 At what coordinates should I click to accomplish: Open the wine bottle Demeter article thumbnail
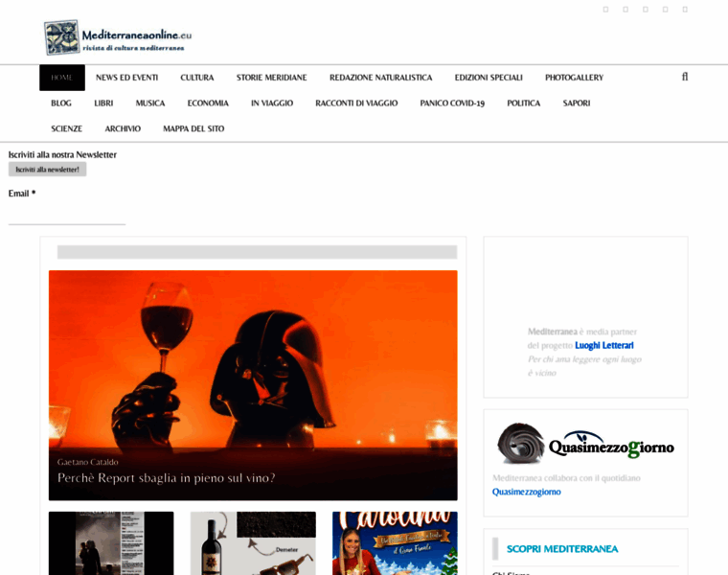point(253,542)
